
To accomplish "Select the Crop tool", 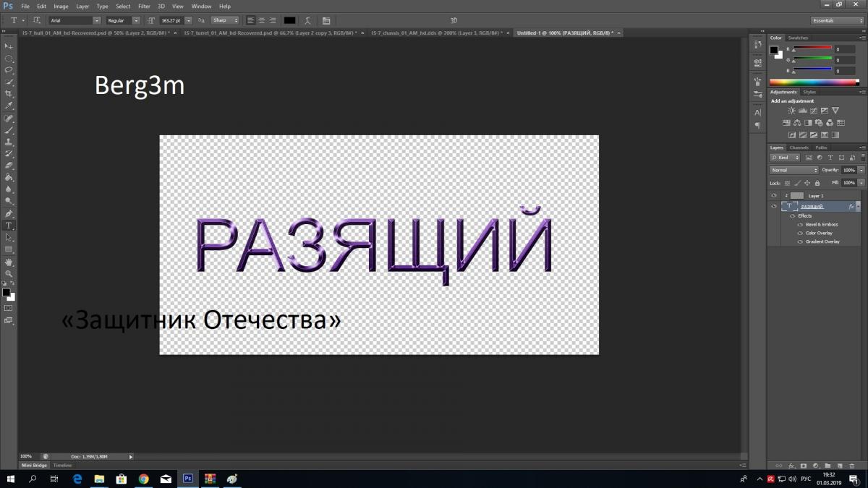I will pyautogui.click(x=9, y=94).
